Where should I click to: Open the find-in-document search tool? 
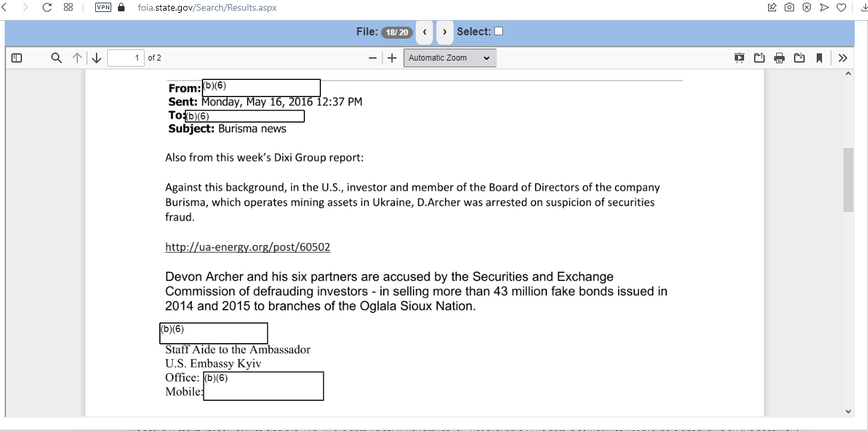click(57, 58)
